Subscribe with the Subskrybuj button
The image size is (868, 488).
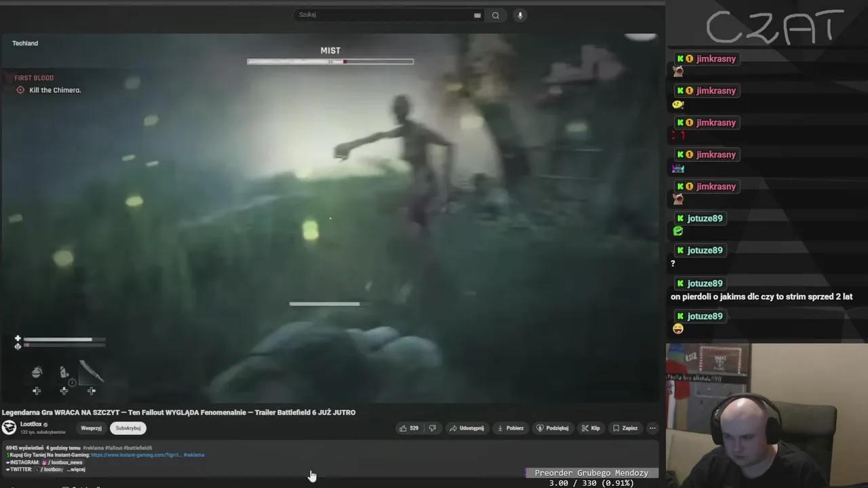click(128, 428)
